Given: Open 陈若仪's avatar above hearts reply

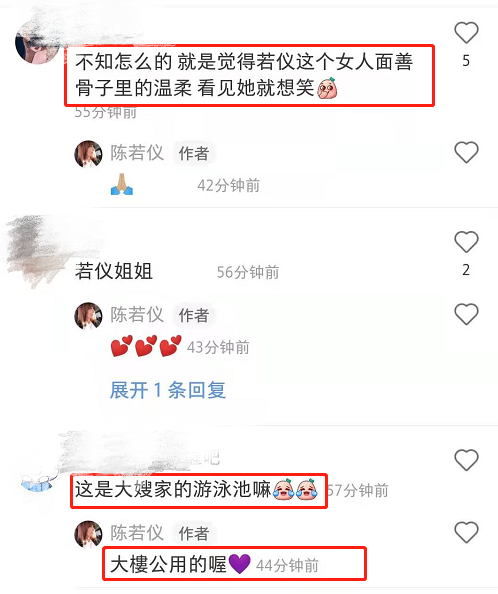Looking at the screenshot, I should pos(88,316).
